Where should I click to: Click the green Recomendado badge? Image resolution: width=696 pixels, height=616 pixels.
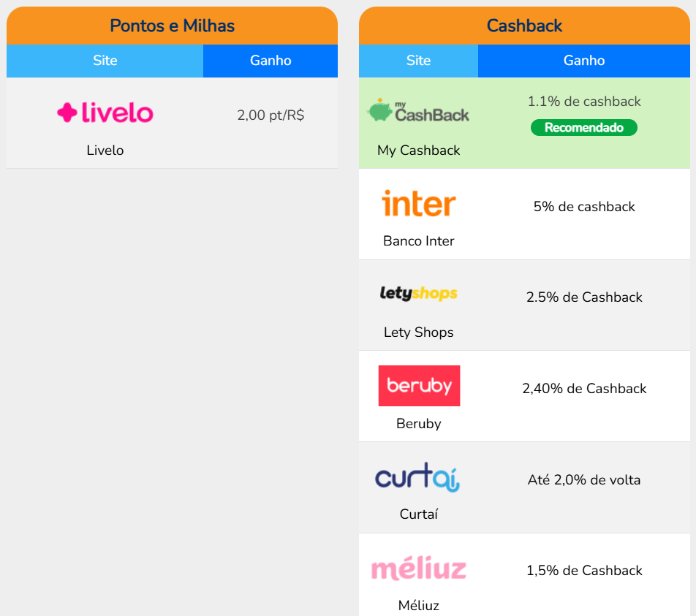tap(583, 128)
